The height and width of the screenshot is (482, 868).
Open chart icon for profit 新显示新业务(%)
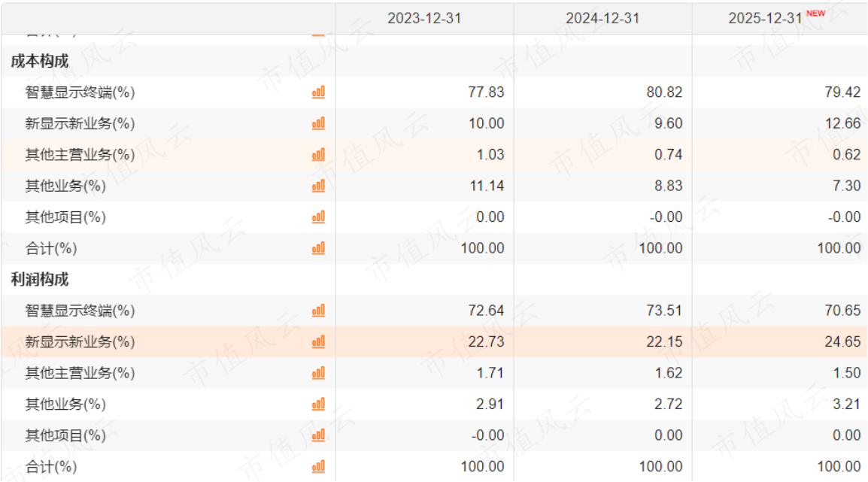[318, 341]
